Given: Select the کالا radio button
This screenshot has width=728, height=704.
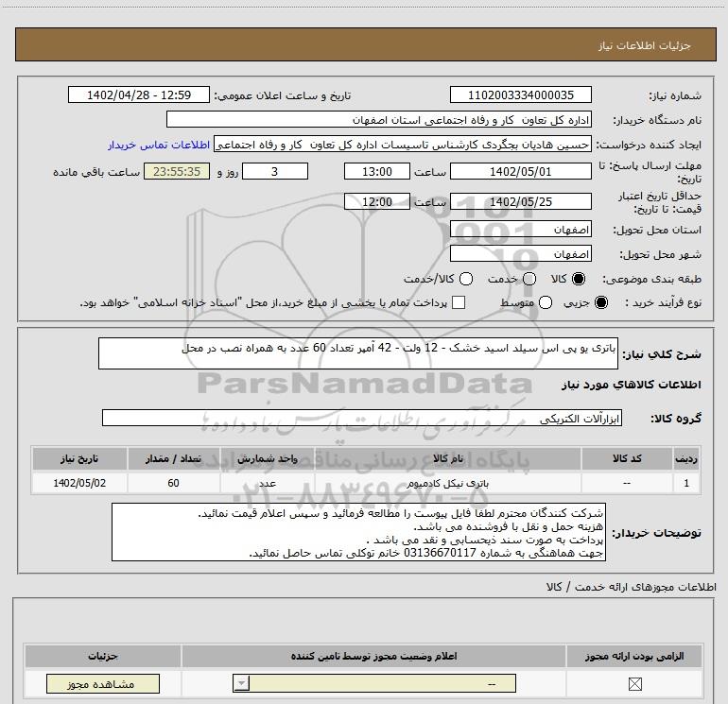Looking at the screenshot, I should pos(579,279).
